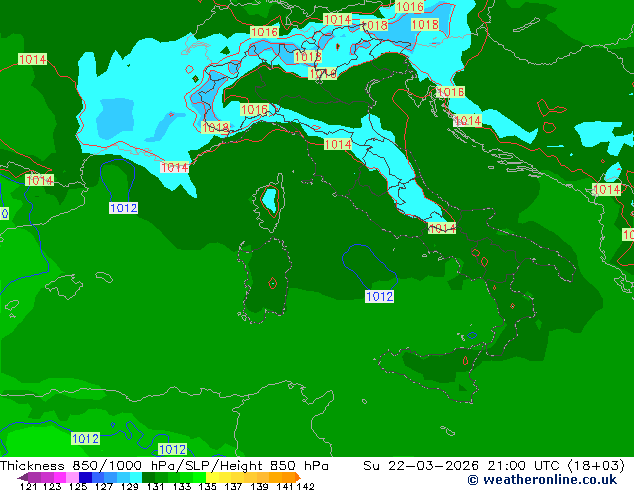This screenshot has width=634, height=490.
Task: Click the date text 'Su 22-03-2026 21:00 UTC (18+03)'
Action: click(x=494, y=466)
